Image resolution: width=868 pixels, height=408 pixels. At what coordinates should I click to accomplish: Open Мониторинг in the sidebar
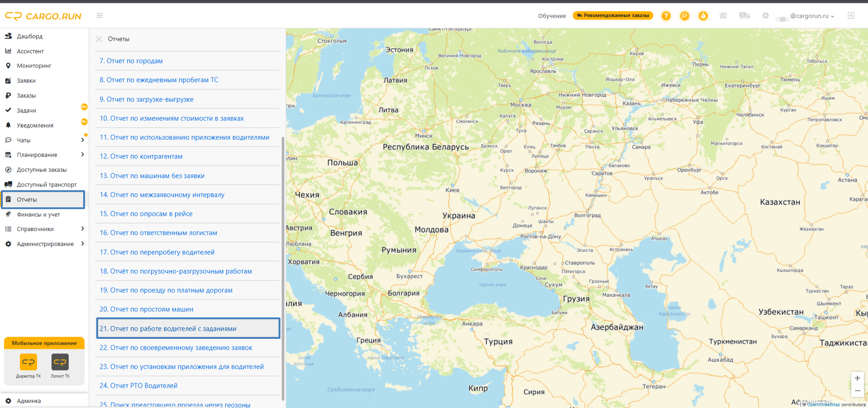click(x=34, y=66)
